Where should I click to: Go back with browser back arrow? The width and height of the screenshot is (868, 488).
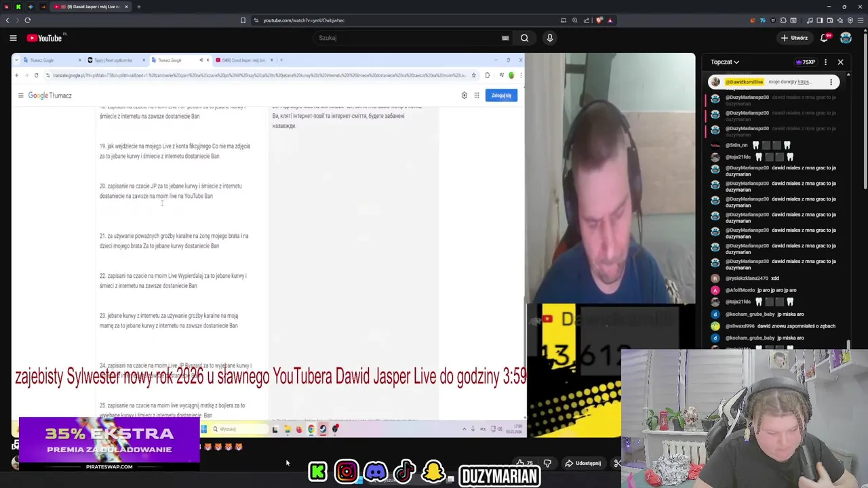tap(7, 20)
